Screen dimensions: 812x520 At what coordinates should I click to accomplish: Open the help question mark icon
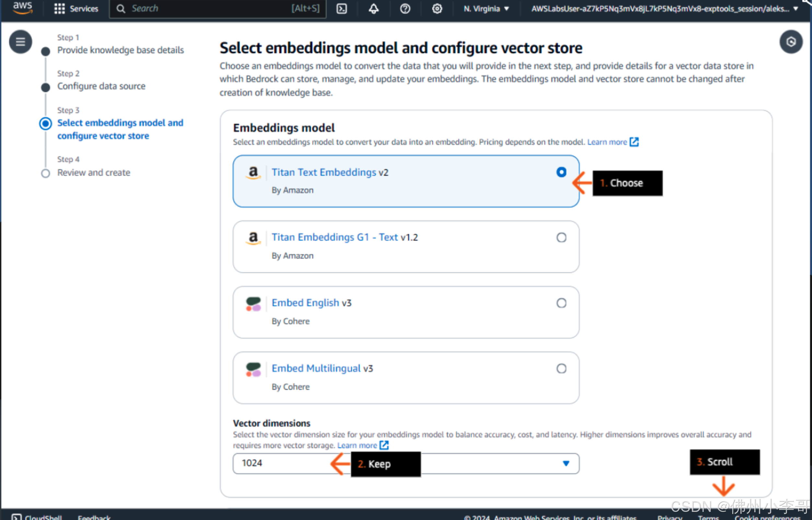[405, 8]
